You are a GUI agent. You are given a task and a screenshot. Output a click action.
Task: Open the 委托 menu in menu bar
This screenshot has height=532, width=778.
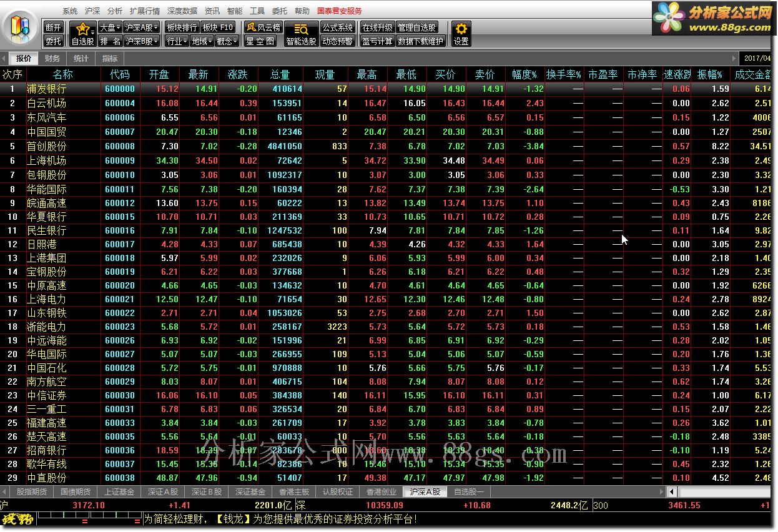280,11
